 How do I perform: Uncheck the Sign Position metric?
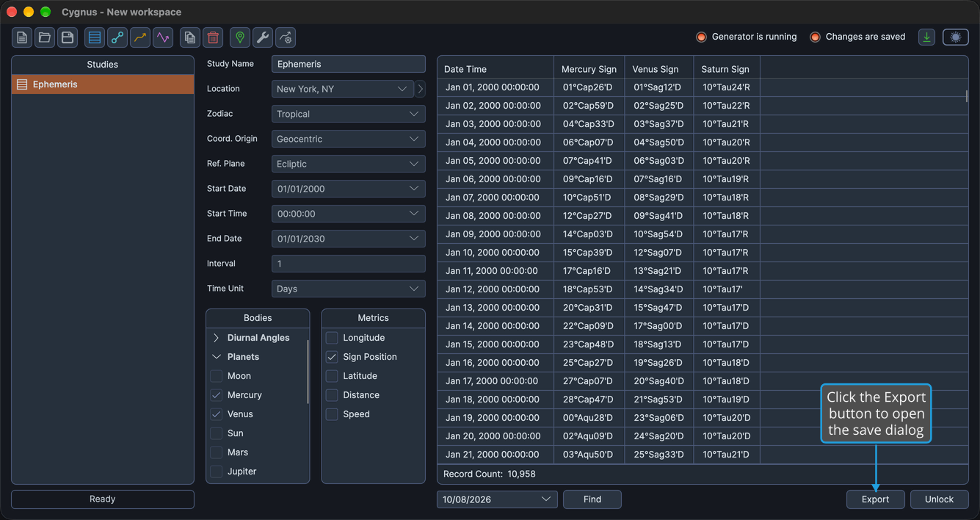pos(332,357)
